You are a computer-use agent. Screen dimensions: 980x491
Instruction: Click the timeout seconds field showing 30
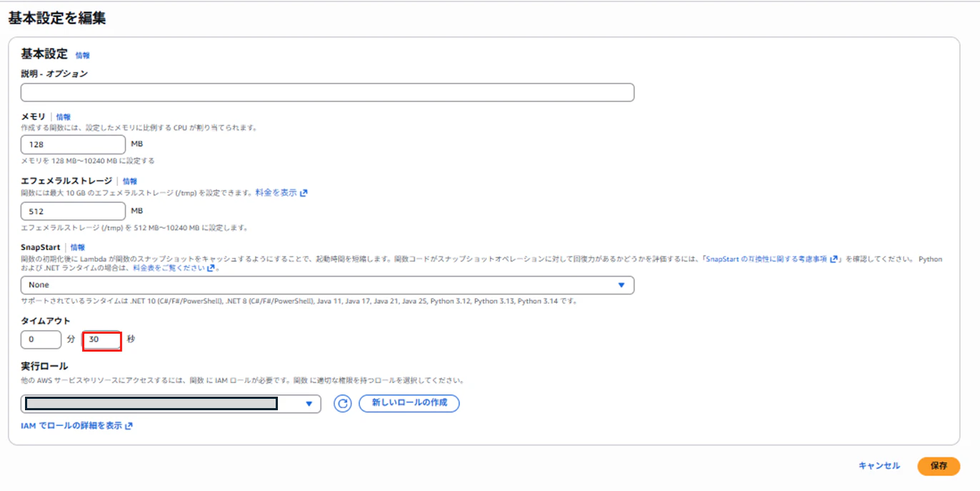(102, 340)
